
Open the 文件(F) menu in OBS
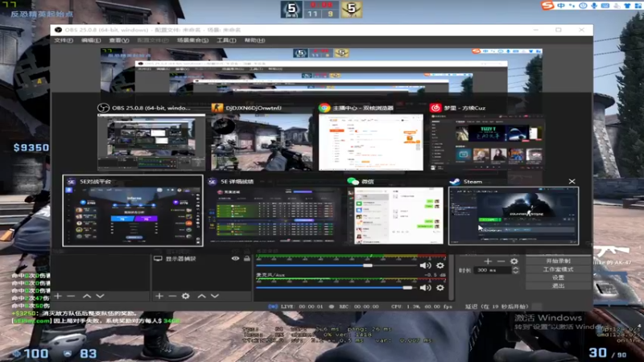(x=64, y=40)
